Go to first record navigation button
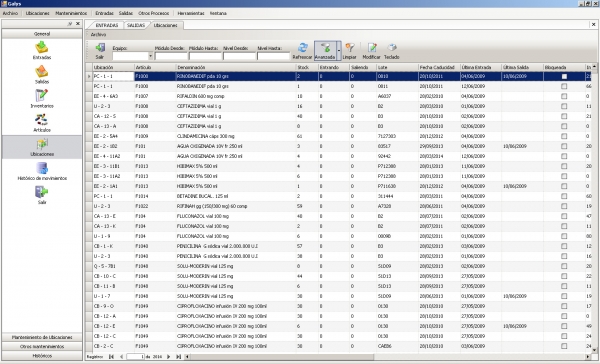This screenshot has height=364, width=600. coord(111,357)
